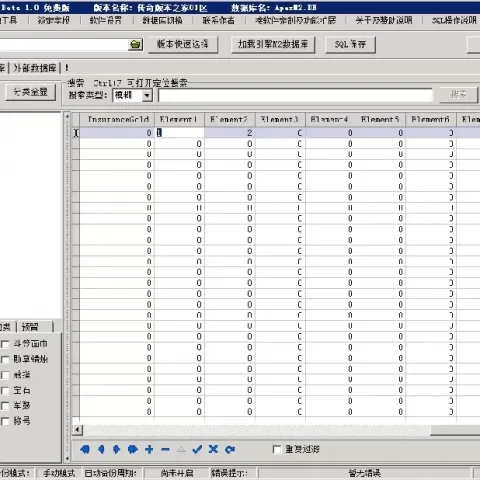Open the 工具 menu

coord(8,20)
